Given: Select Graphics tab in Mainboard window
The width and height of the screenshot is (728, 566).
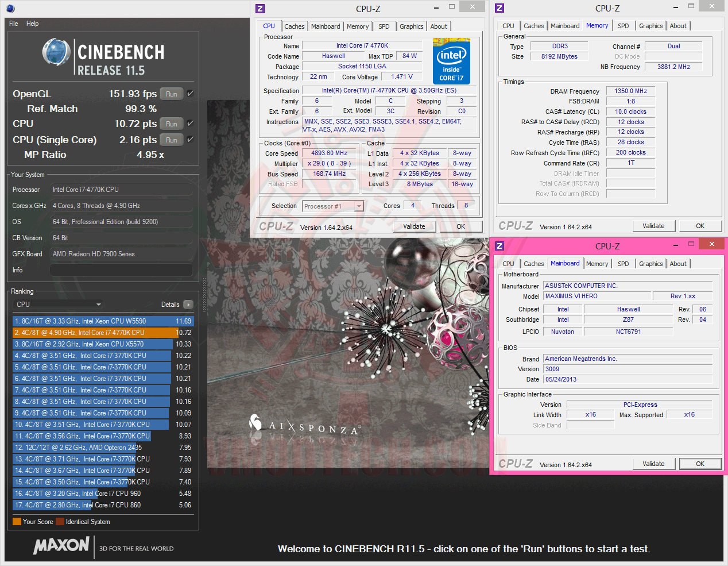Looking at the screenshot, I should tap(651, 264).
